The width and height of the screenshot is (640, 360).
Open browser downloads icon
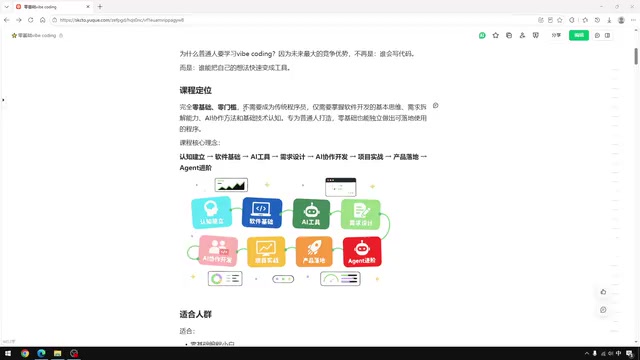(609, 20)
